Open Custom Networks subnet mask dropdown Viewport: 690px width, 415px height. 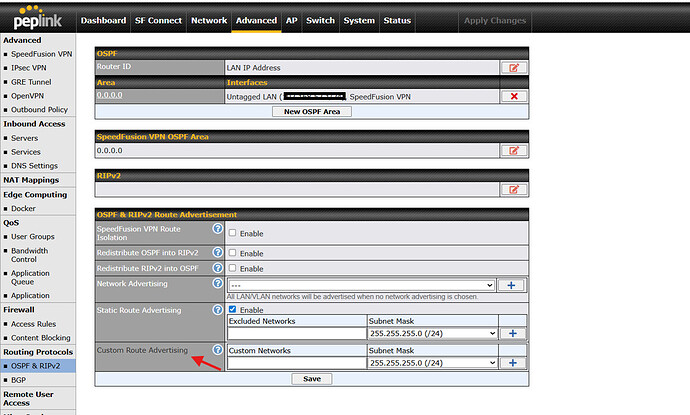433,363
